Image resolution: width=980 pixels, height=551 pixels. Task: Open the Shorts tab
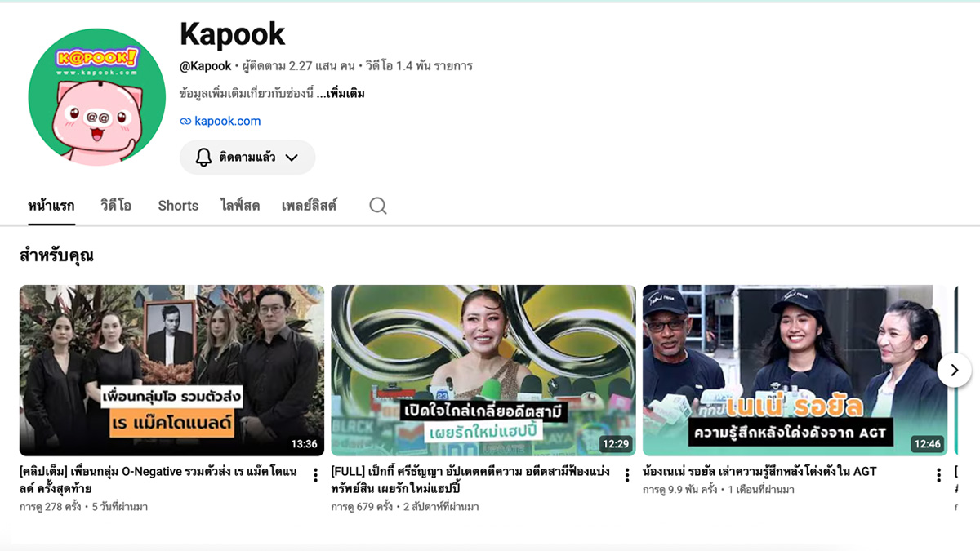(x=178, y=206)
